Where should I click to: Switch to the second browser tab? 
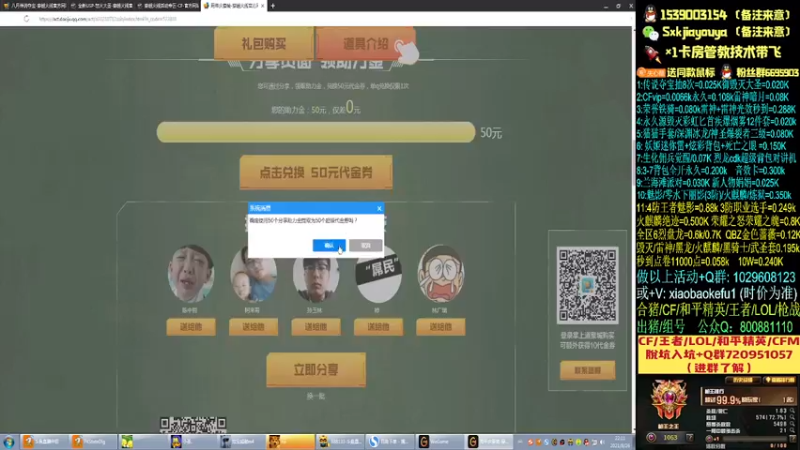[x=102, y=6]
